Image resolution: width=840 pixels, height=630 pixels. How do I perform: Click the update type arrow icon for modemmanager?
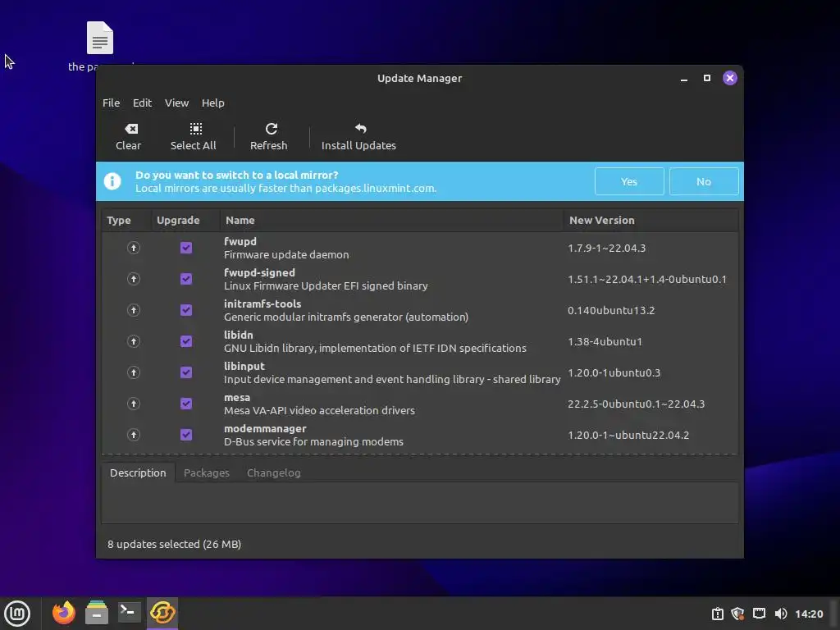tap(134, 435)
